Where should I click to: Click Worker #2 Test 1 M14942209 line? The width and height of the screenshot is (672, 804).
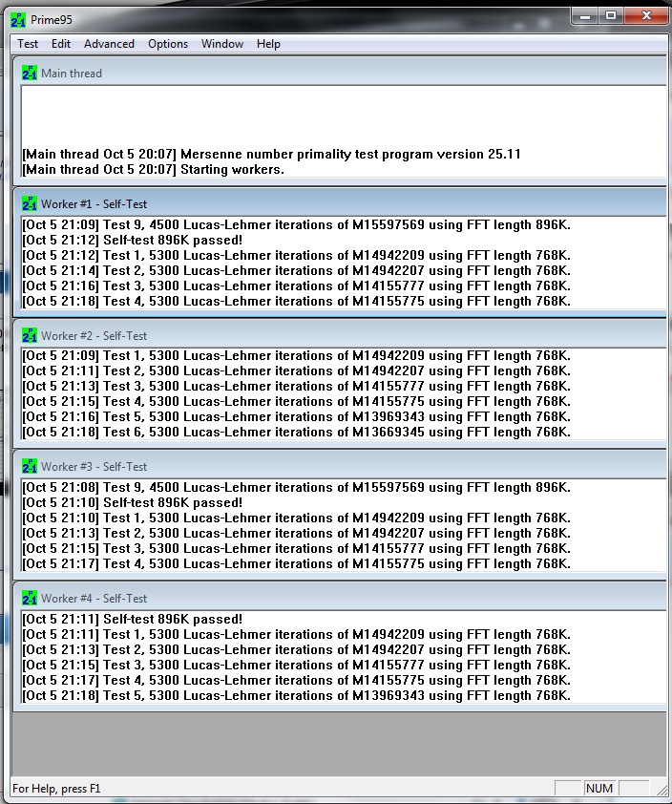[296, 356]
